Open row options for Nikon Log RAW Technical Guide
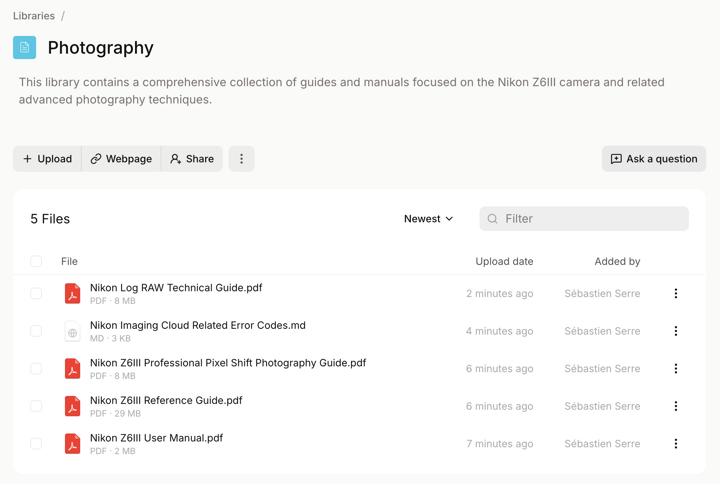This screenshot has height=484, width=720. (675, 293)
